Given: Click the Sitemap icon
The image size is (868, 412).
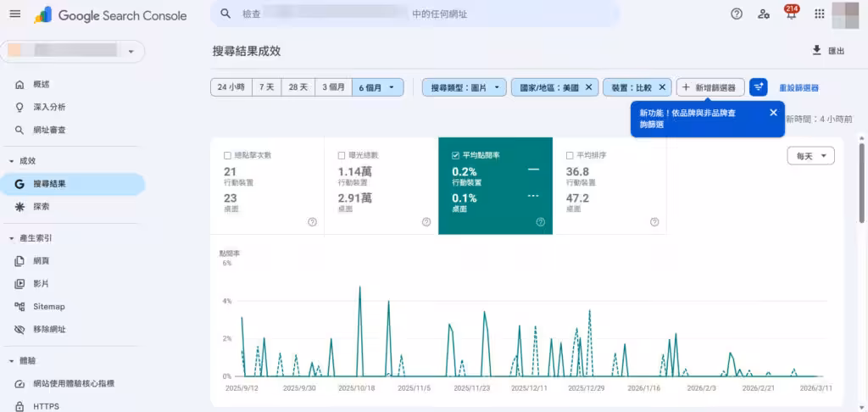Looking at the screenshot, I should click(x=19, y=306).
